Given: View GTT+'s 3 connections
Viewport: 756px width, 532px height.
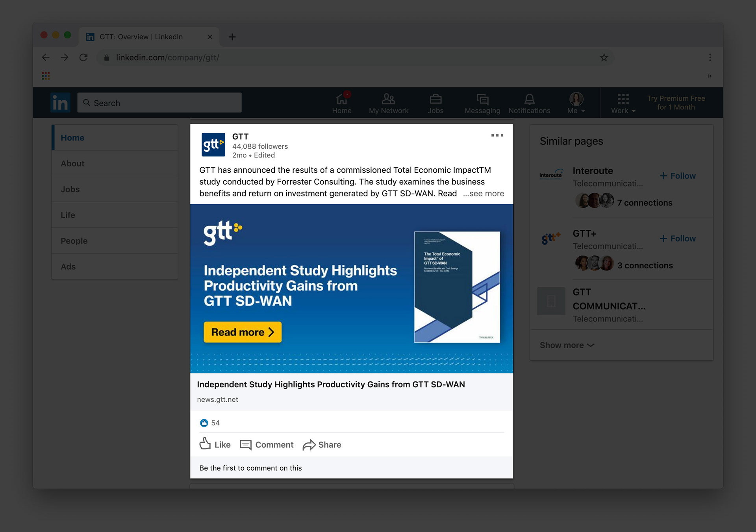Looking at the screenshot, I should (x=645, y=265).
